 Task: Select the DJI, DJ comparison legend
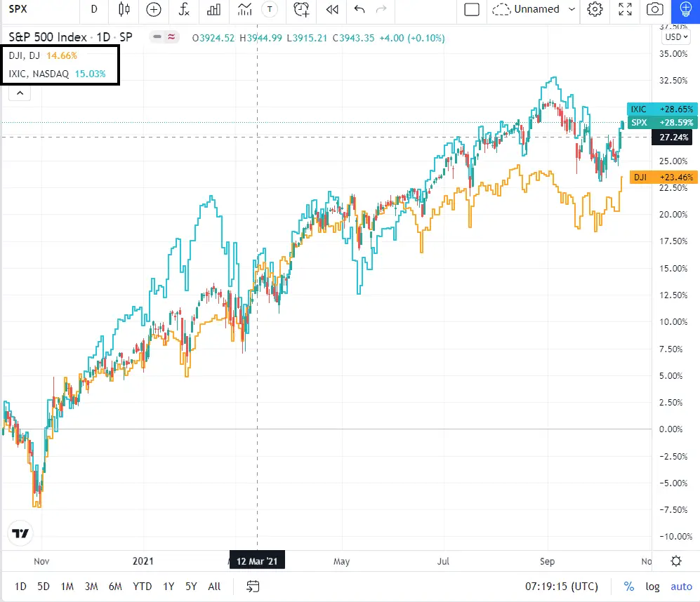point(43,55)
